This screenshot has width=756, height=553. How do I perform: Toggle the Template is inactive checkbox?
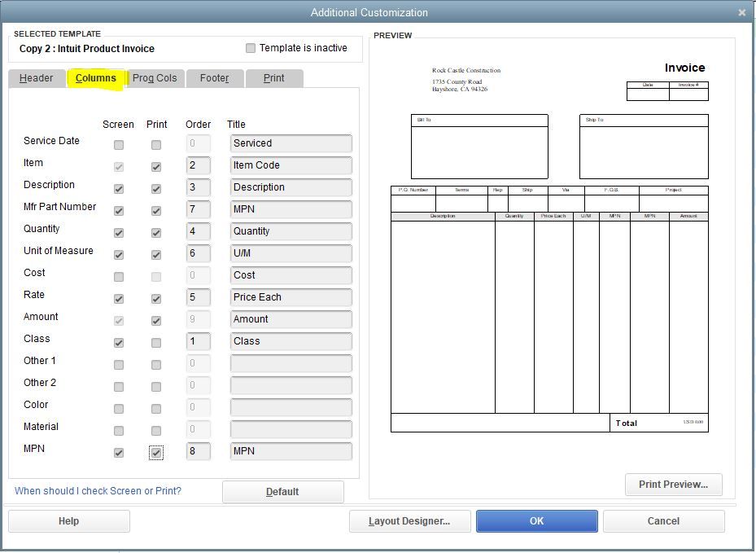[251, 48]
